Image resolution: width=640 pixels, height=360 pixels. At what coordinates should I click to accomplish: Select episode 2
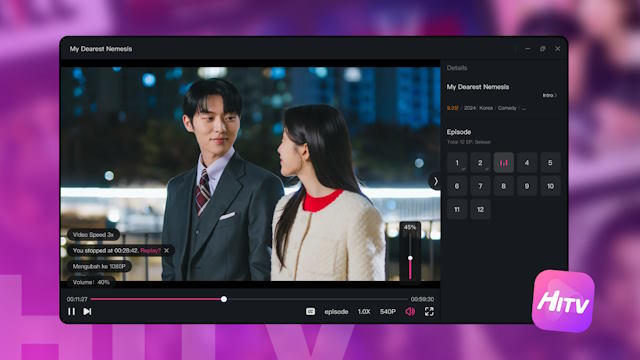(480, 163)
